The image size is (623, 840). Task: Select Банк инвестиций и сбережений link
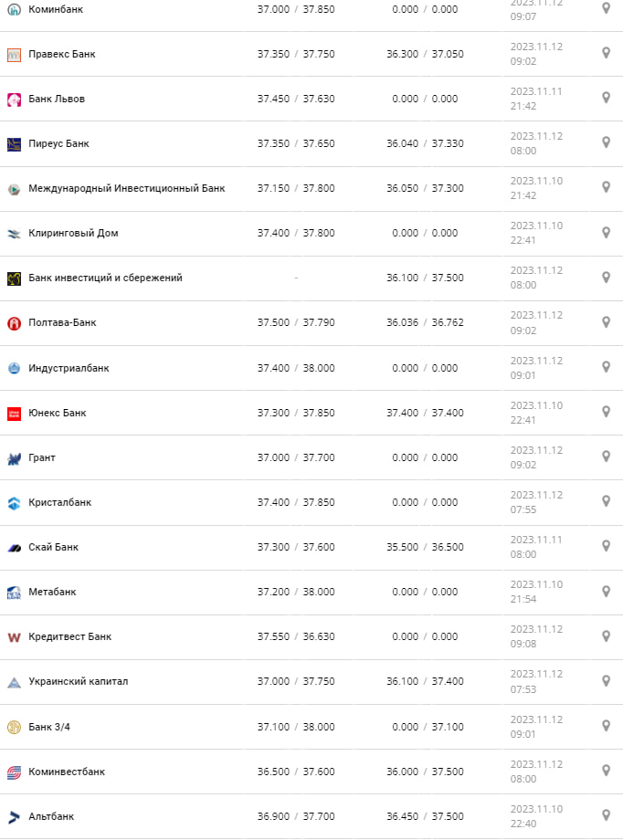click(105, 278)
